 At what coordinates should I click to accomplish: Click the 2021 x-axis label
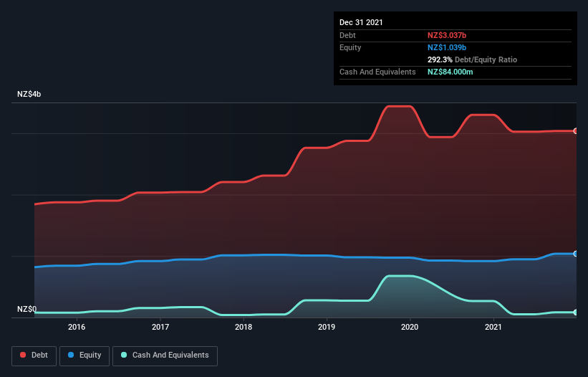pyautogui.click(x=493, y=327)
